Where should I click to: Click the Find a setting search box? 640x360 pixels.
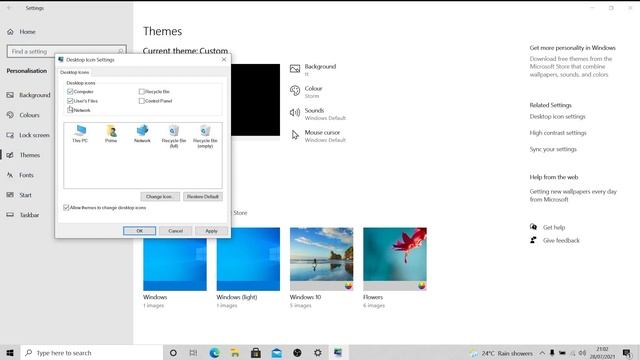click(67, 51)
